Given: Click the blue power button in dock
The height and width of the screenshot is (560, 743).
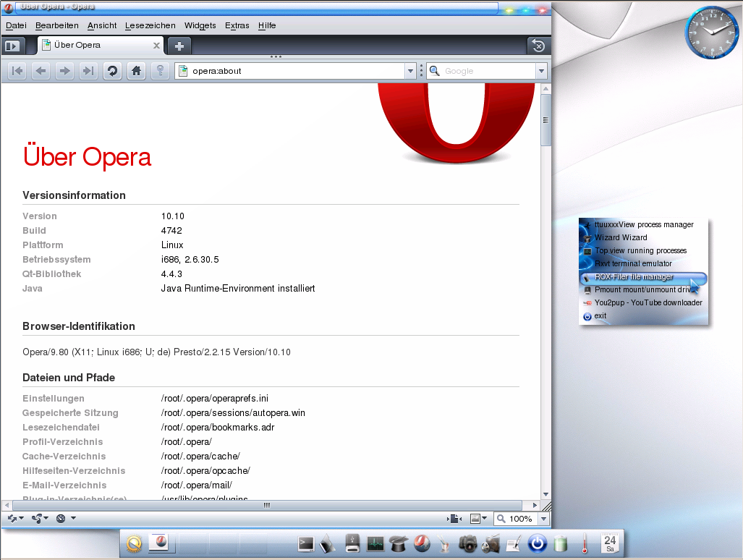Looking at the screenshot, I should (x=538, y=543).
